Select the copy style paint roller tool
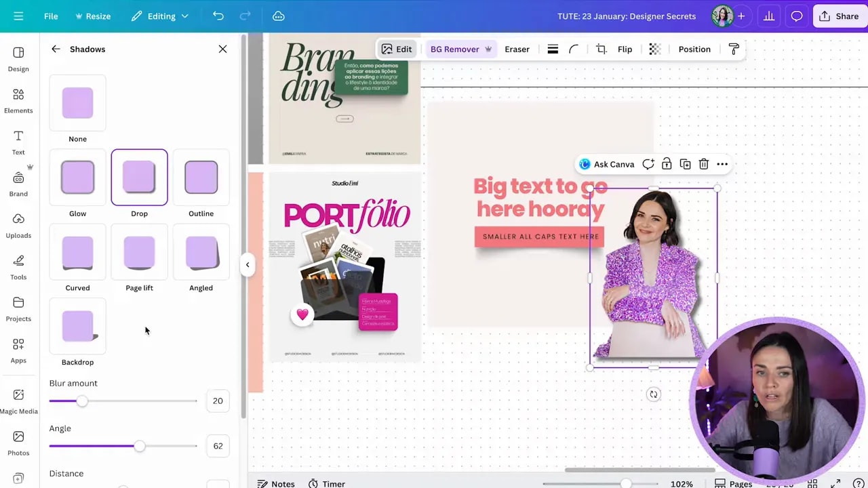Image resolution: width=868 pixels, height=488 pixels. [x=734, y=49]
